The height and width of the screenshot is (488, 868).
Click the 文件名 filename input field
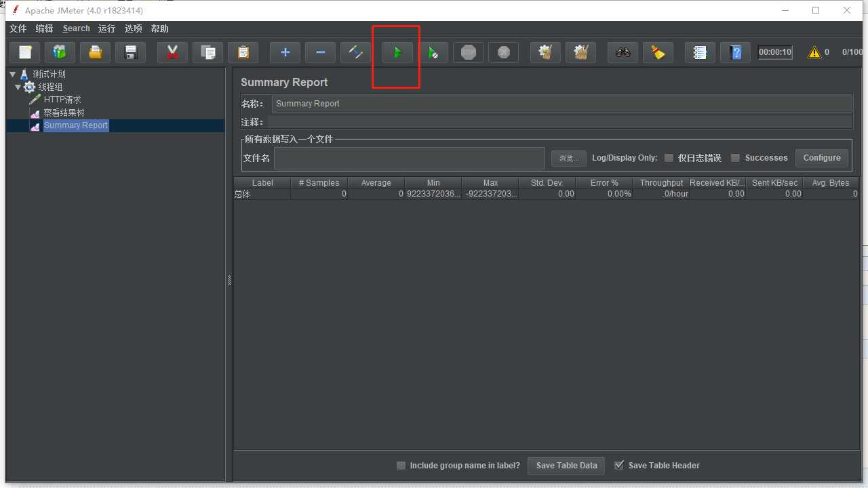pyautogui.click(x=410, y=158)
